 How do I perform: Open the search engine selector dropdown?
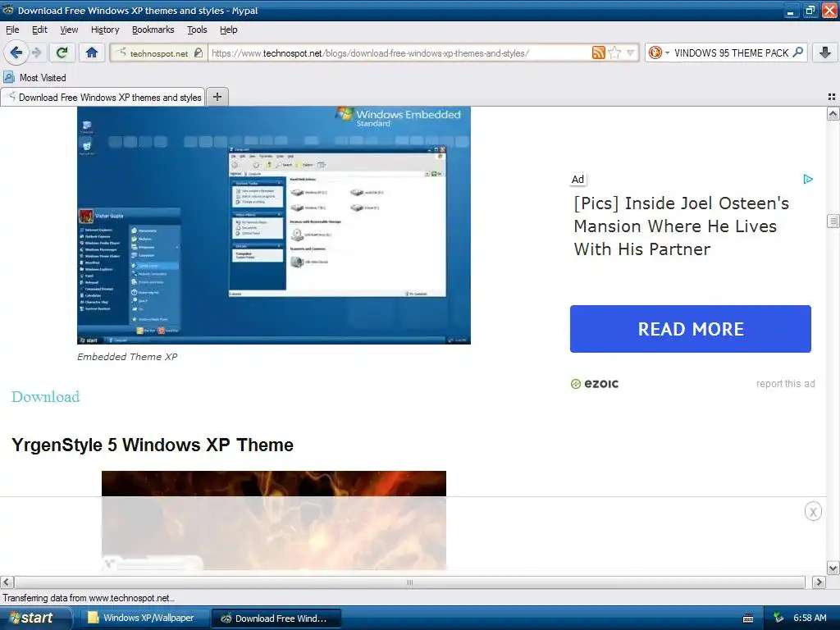[x=659, y=52]
